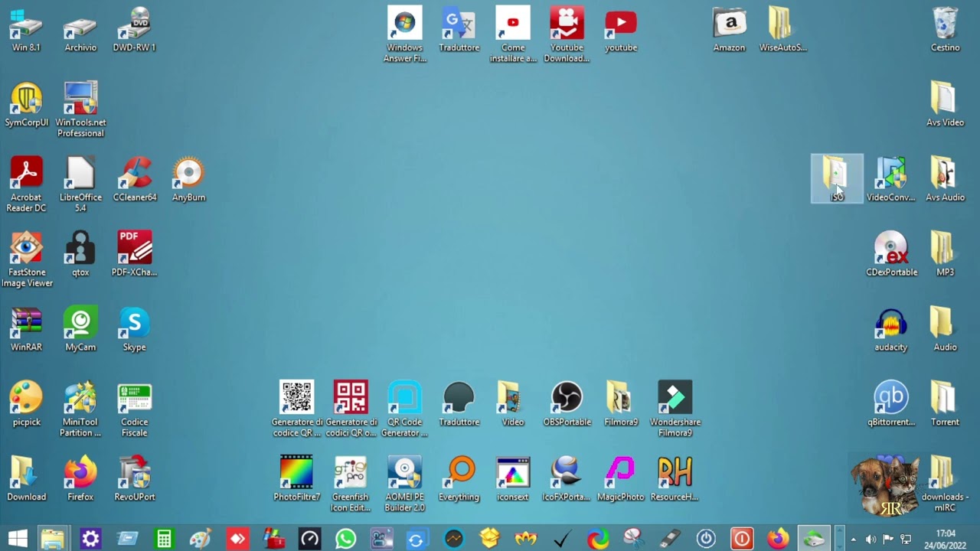Select the qtox desktop icon
The image size is (980, 551).
(80, 255)
